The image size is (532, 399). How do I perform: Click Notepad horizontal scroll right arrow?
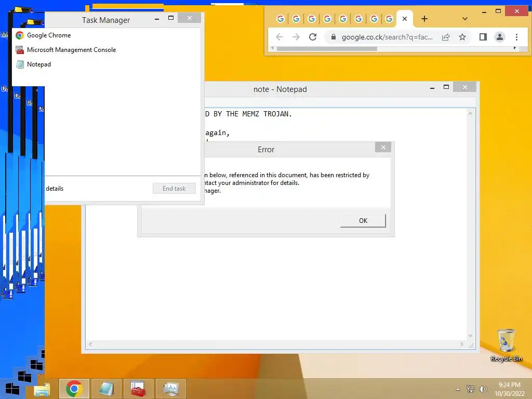tap(461, 344)
